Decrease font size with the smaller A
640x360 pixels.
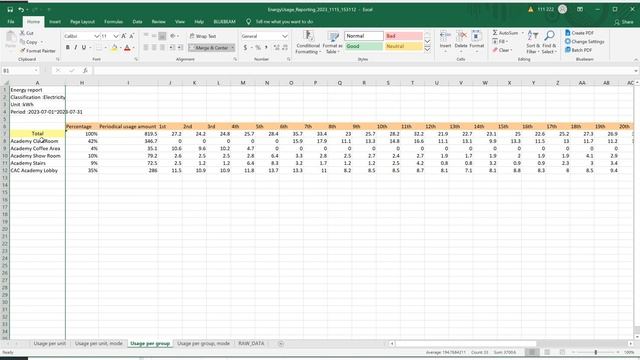[131, 36]
